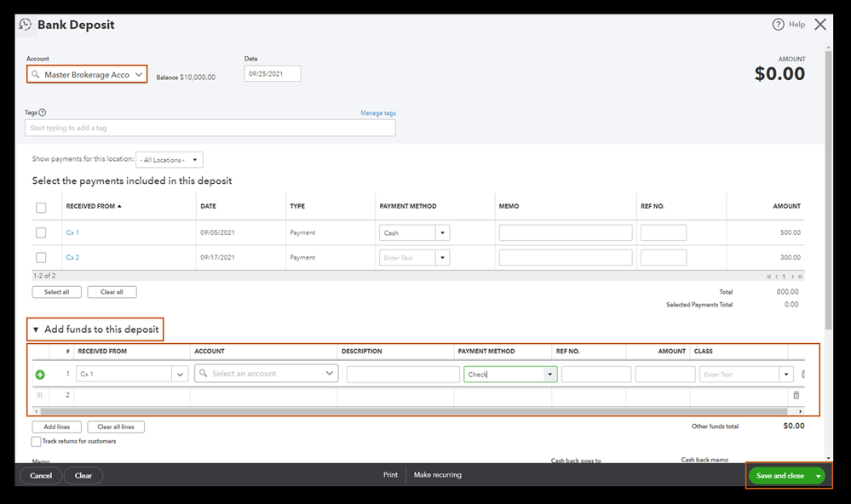The height and width of the screenshot is (504, 851).
Task: Click the Date field 09/25/2021
Action: (x=273, y=74)
